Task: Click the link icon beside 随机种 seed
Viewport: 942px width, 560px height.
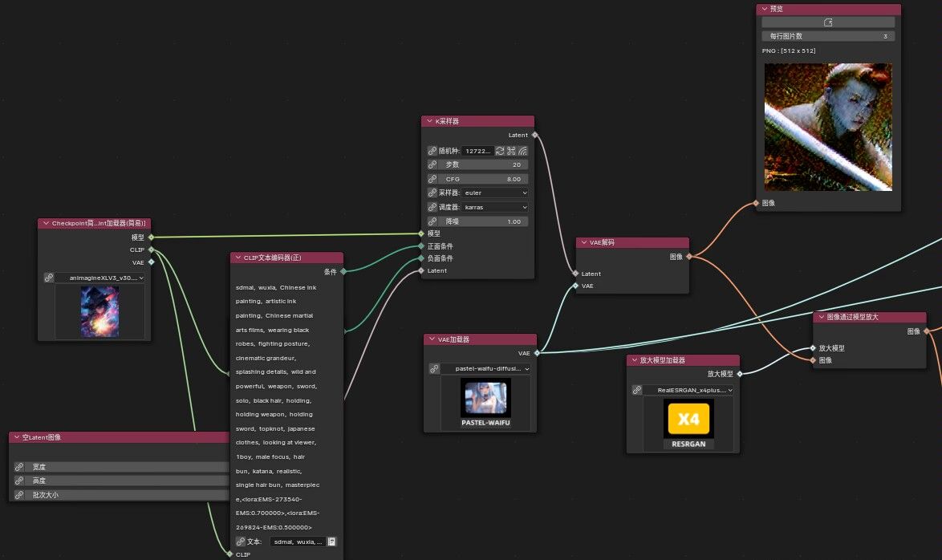Action: 432,151
